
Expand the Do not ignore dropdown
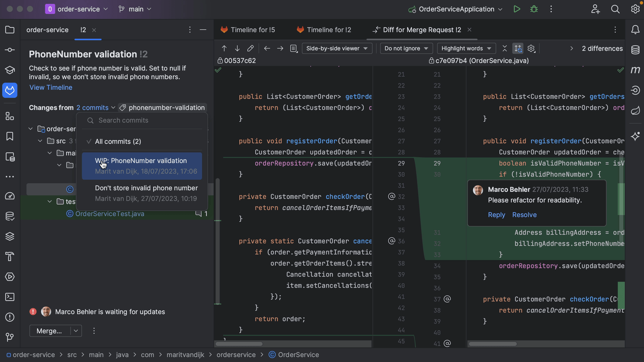tap(406, 49)
